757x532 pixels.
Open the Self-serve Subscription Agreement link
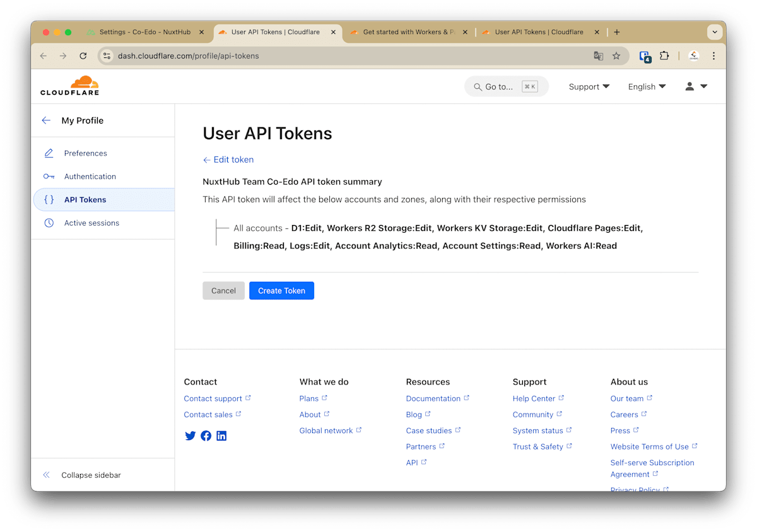pos(652,468)
